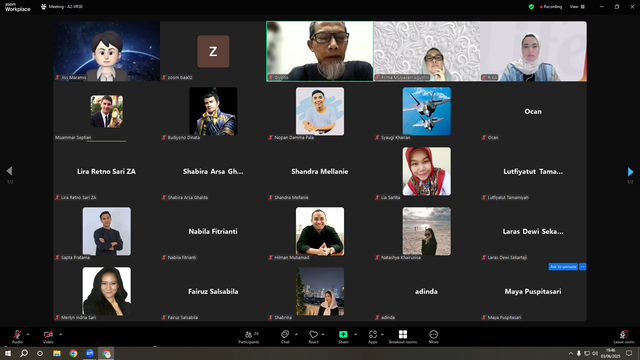Go to previous gallery page arrow
The width and height of the screenshot is (640, 360).
pyautogui.click(x=9, y=171)
